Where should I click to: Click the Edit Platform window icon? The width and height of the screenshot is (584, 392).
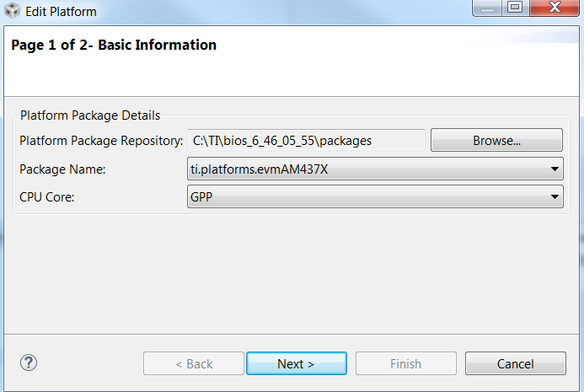tap(13, 12)
